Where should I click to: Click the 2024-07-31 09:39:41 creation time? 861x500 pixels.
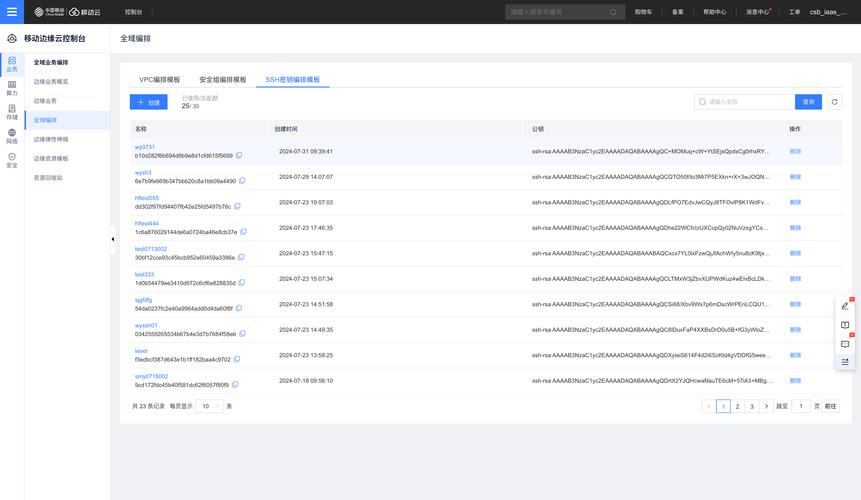point(306,151)
